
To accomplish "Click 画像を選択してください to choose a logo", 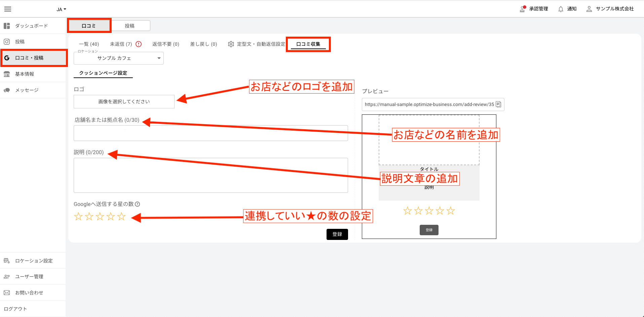I will (124, 101).
